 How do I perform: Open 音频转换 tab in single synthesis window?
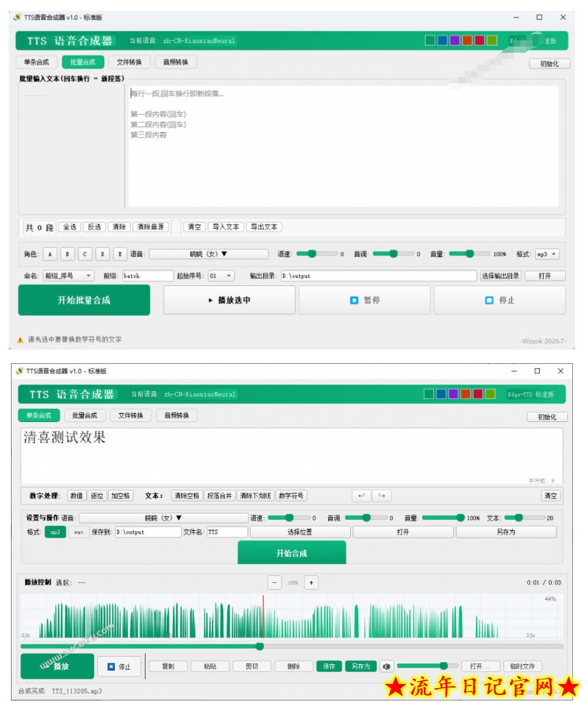(176, 415)
